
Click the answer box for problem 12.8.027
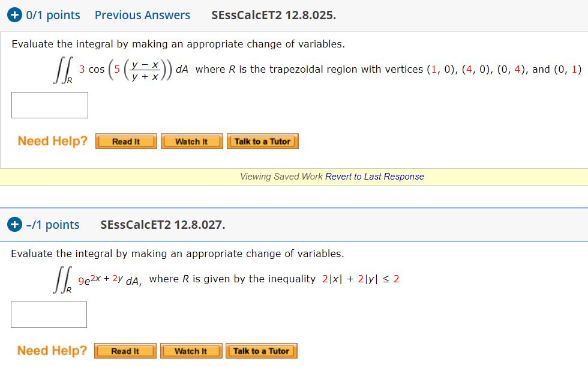click(49, 314)
